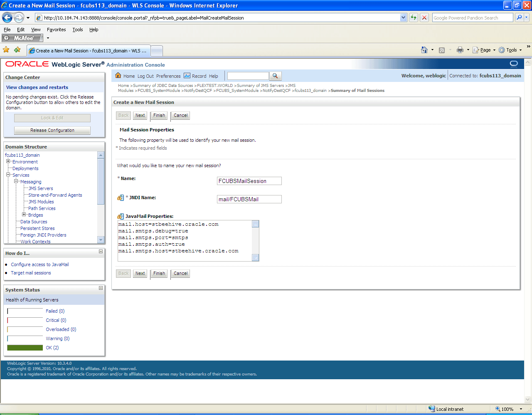Click the Stop loading red X icon
532x415 pixels.
click(x=424, y=17)
